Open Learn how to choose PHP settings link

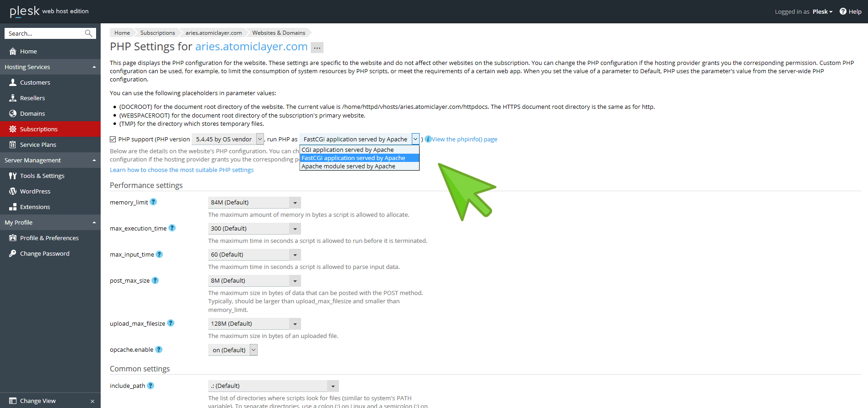tap(182, 170)
